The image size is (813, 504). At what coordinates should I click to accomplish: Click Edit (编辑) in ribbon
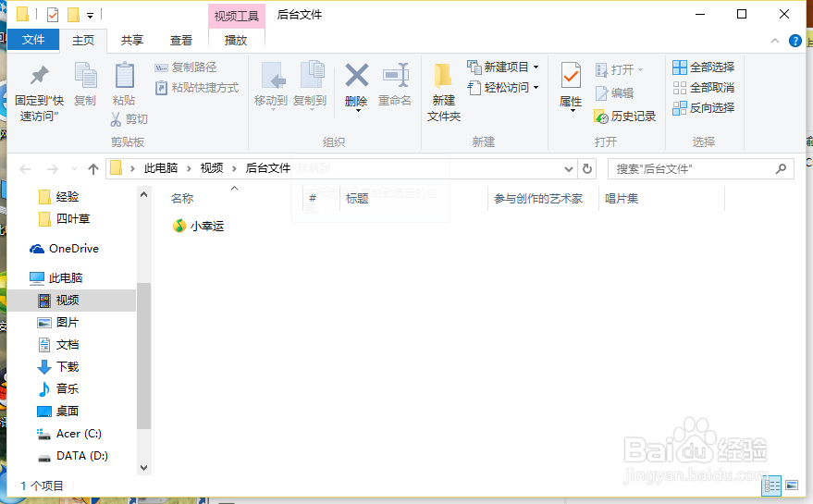point(614,93)
